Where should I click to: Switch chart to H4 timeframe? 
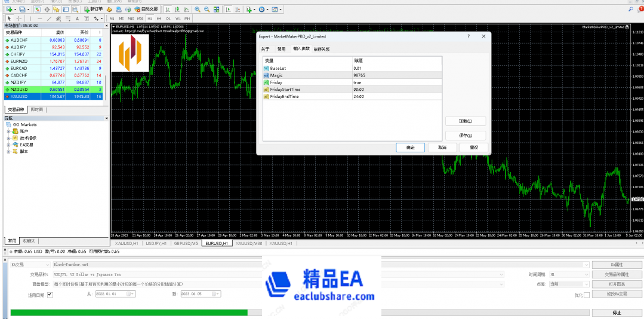click(x=159, y=19)
